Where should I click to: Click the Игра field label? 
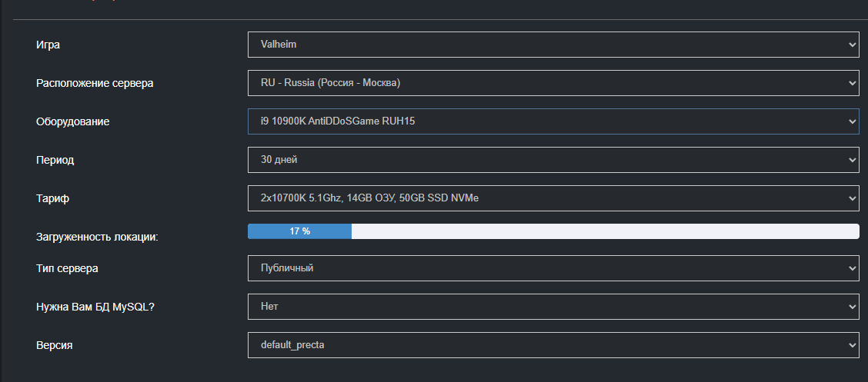[48, 45]
